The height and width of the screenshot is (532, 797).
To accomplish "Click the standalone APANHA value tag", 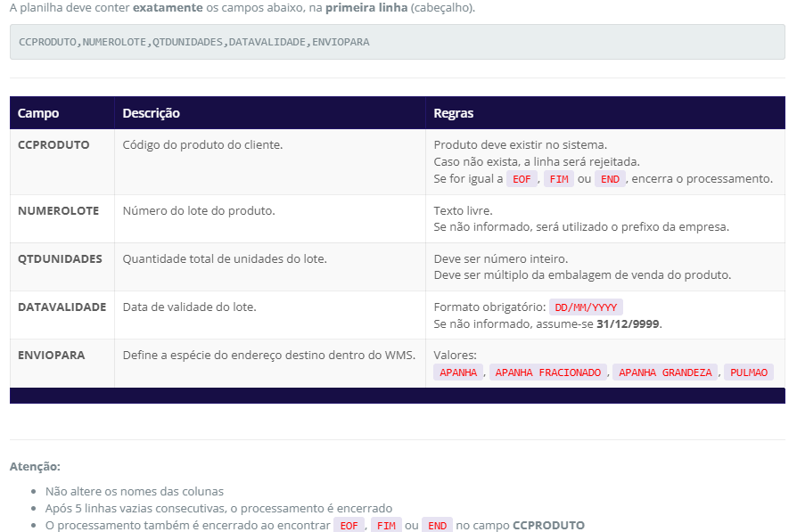I will pyautogui.click(x=458, y=372).
